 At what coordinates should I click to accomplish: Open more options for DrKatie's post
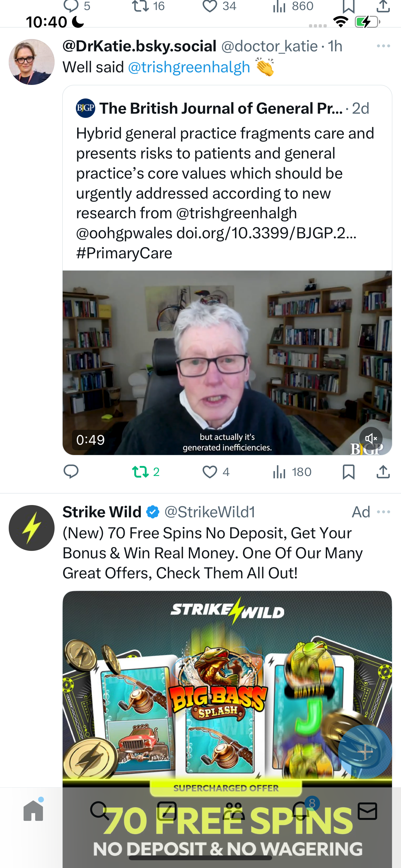coord(384,46)
